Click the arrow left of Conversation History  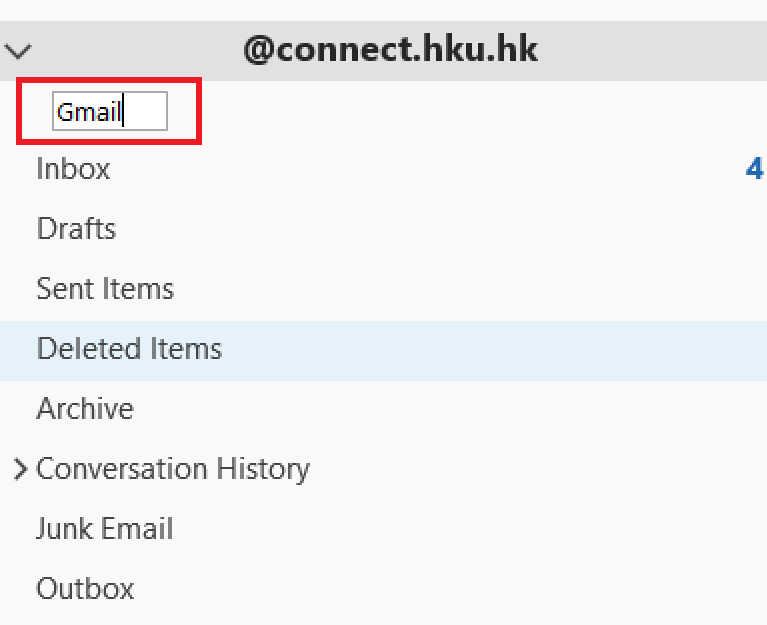click(20, 469)
